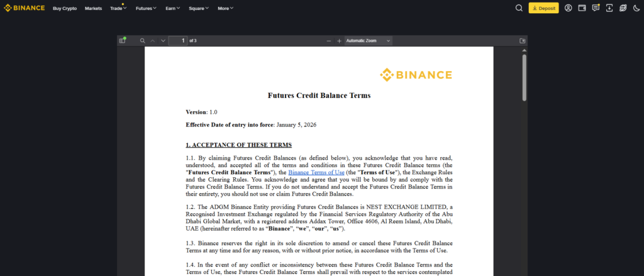
Task: Go to previous PDF page arrow
Action: pyautogui.click(x=153, y=41)
